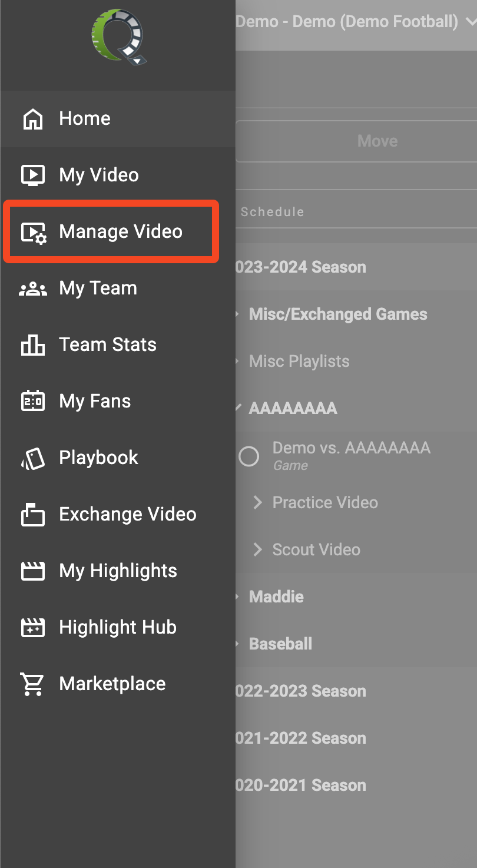The image size is (477, 868).
Task: Click the Playbook cards icon
Action: (x=32, y=458)
